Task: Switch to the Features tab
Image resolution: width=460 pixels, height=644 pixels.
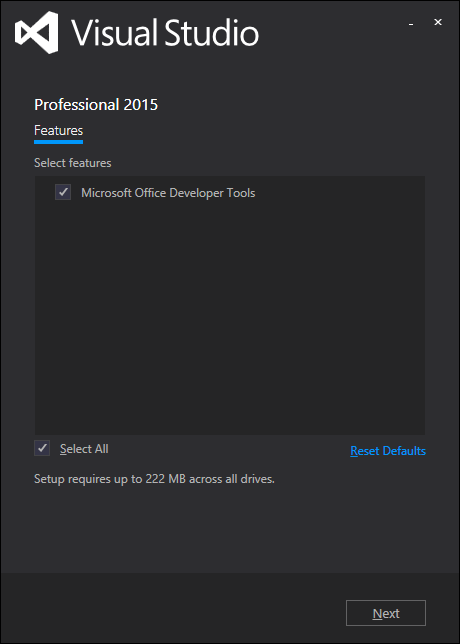Action: pos(58,131)
